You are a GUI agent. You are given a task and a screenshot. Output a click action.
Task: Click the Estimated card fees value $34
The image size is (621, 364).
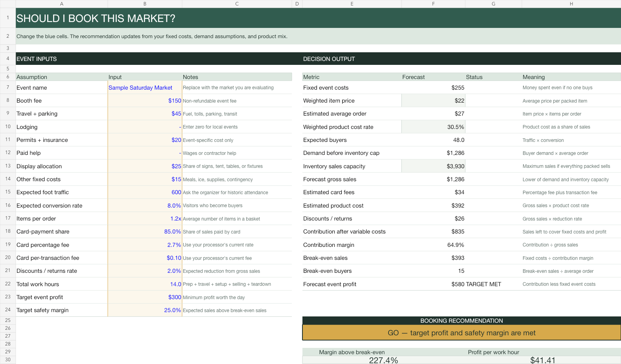(x=433, y=192)
